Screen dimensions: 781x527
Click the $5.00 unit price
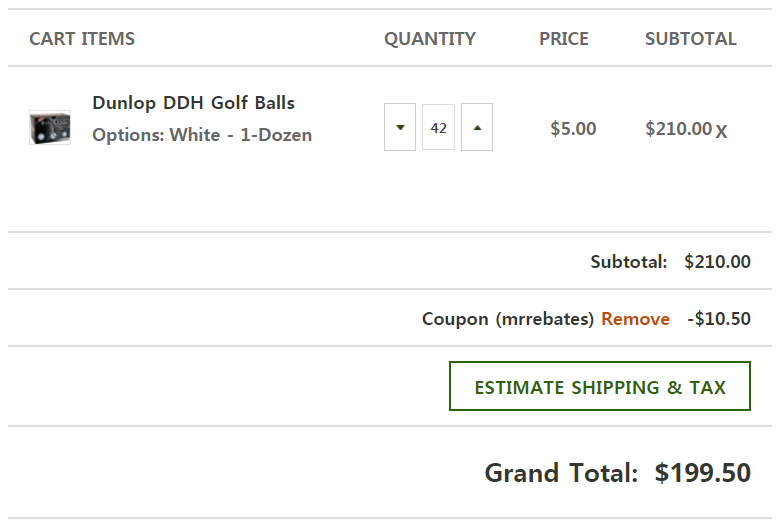(573, 129)
